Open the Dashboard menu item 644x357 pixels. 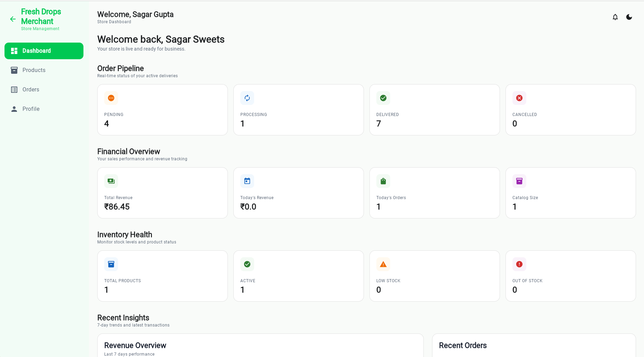[x=44, y=51]
